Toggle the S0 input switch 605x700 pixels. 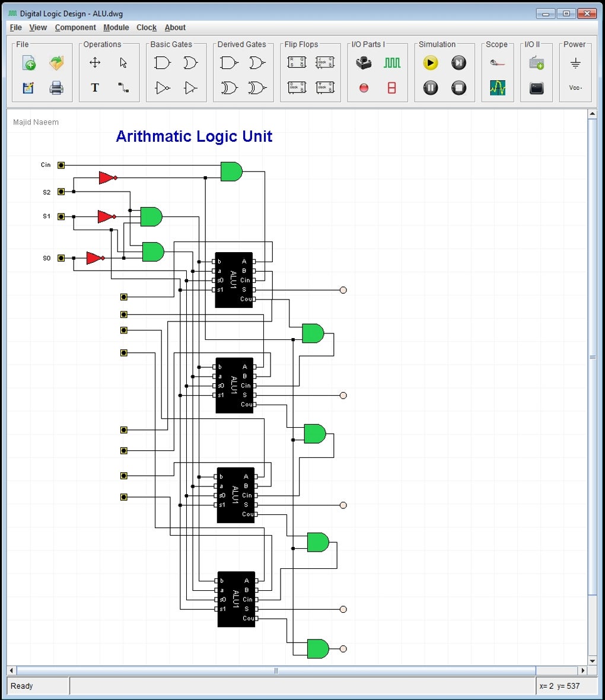pos(60,258)
